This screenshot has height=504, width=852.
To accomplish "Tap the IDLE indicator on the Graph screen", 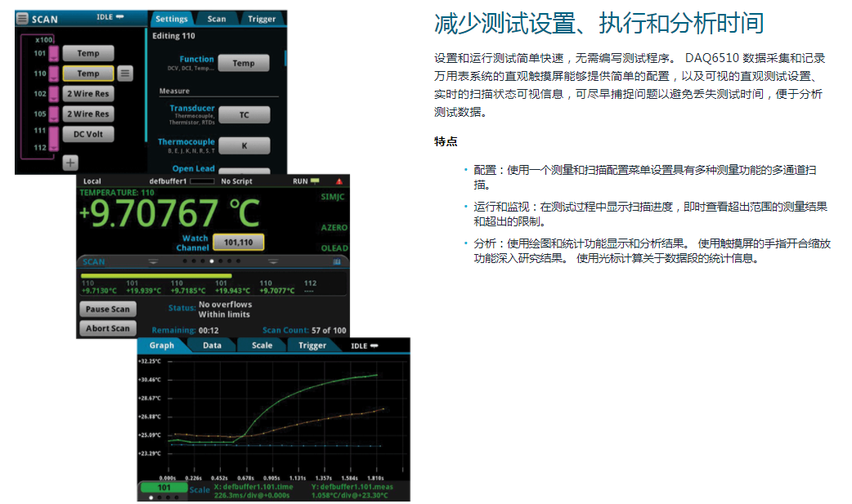I will point(364,346).
